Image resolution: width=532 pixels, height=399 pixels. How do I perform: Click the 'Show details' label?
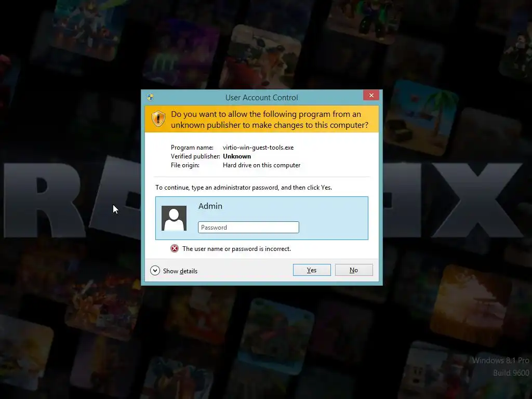click(180, 271)
